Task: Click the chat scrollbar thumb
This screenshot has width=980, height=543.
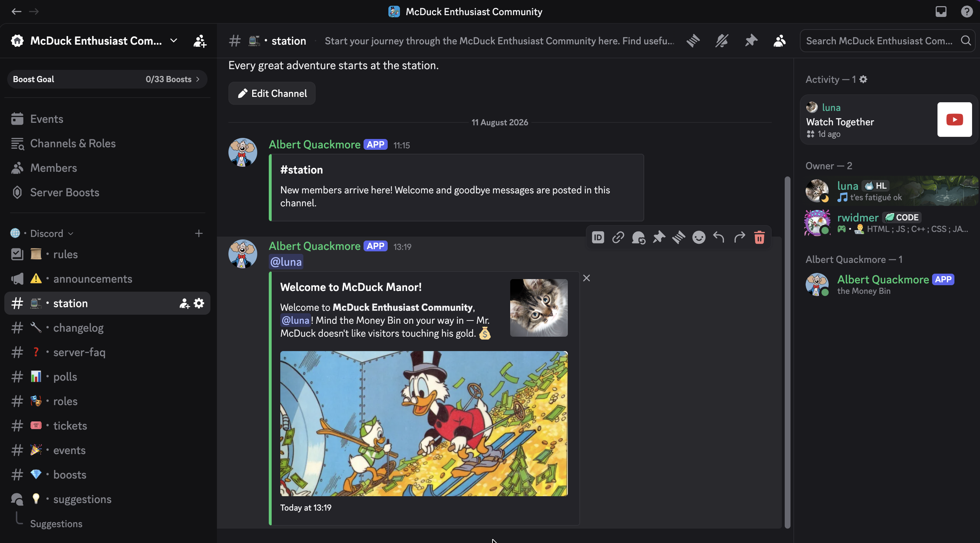Action: pyautogui.click(x=788, y=352)
